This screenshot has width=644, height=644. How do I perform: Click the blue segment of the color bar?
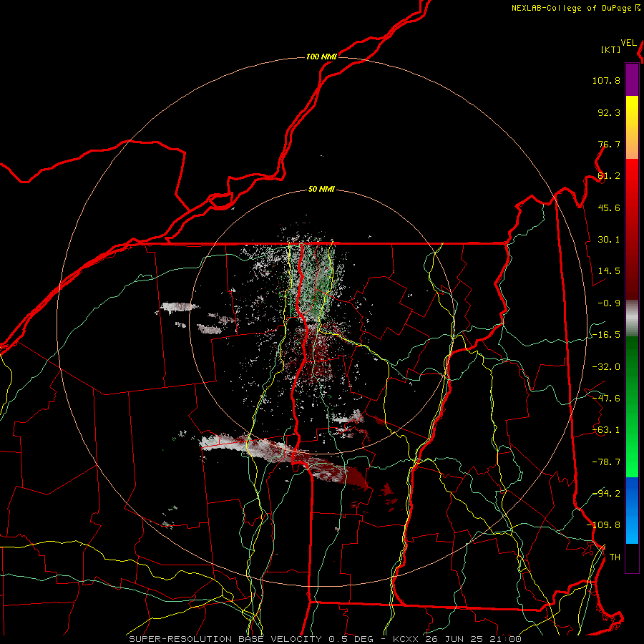pos(632,510)
